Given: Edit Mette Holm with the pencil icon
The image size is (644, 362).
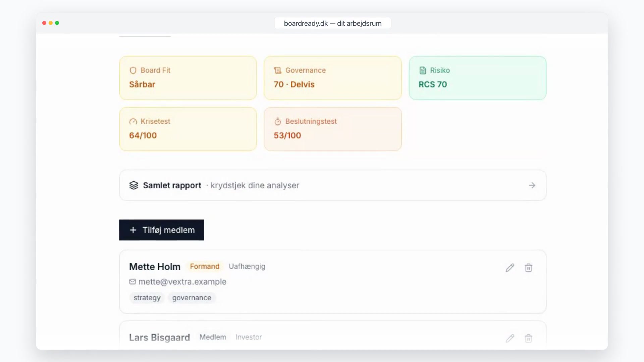Looking at the screenshot, I should (x=510, y=268).
